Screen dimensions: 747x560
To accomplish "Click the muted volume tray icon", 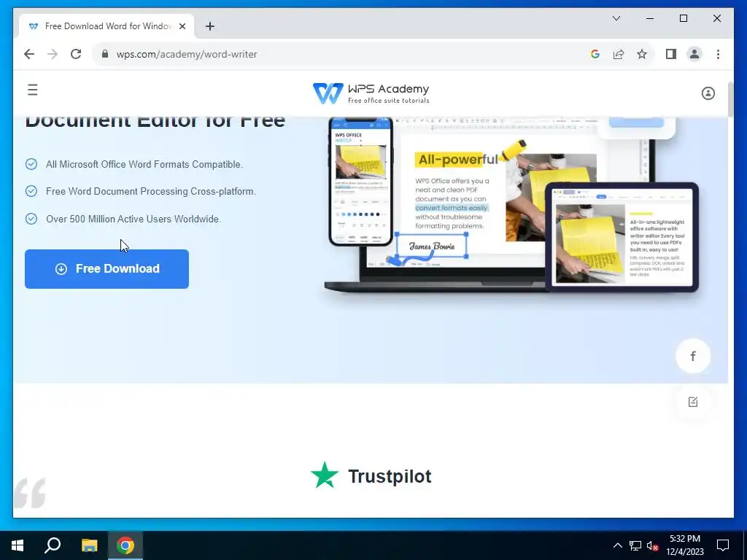I will point(653,545).
